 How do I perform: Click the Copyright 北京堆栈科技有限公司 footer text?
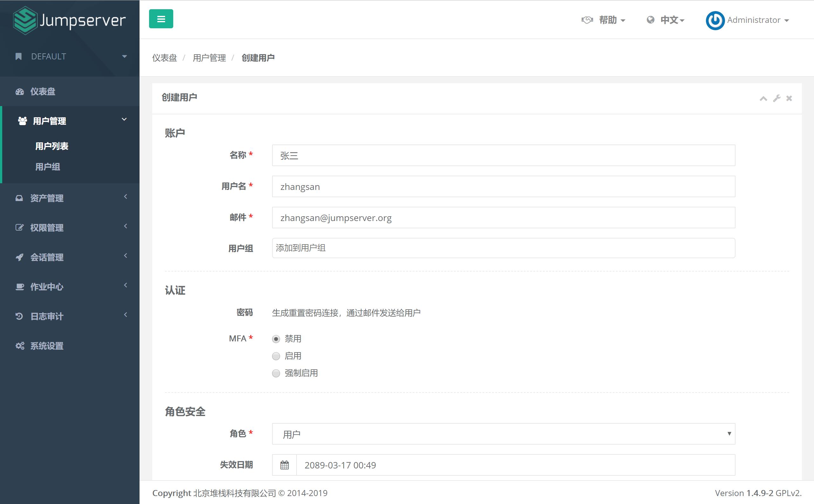240,493
